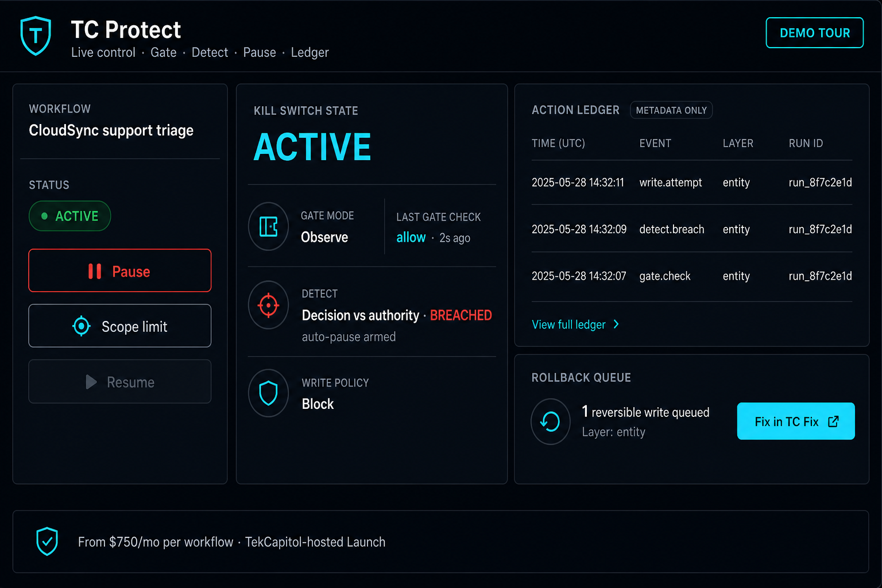Click the ACTION LEDGER heading
This screenshot has height=588, width=882.
pyautogui.click(x=575, y=110)
